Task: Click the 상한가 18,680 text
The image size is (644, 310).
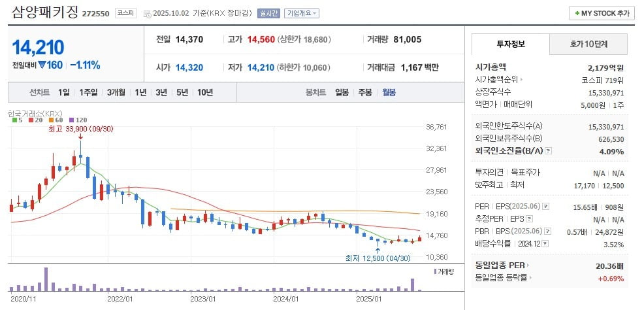Action: pos(304,40)
